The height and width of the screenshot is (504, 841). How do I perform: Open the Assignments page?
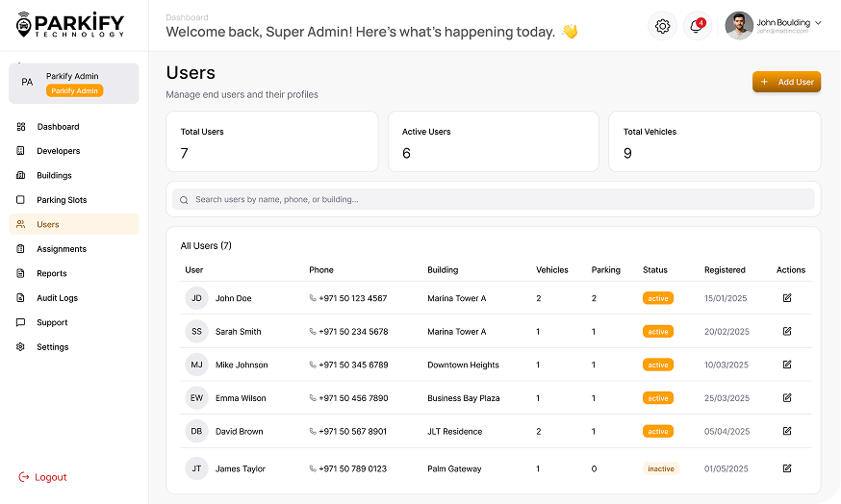pos(61,249)
